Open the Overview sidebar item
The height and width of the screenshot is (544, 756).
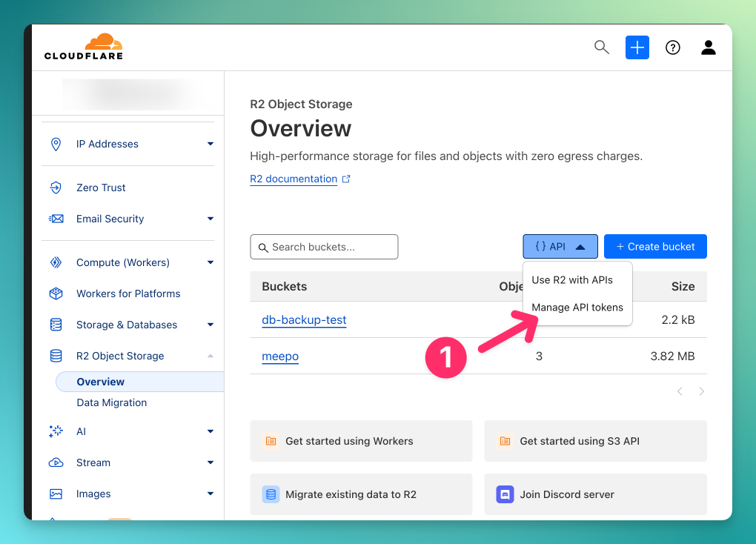[140, 382]
